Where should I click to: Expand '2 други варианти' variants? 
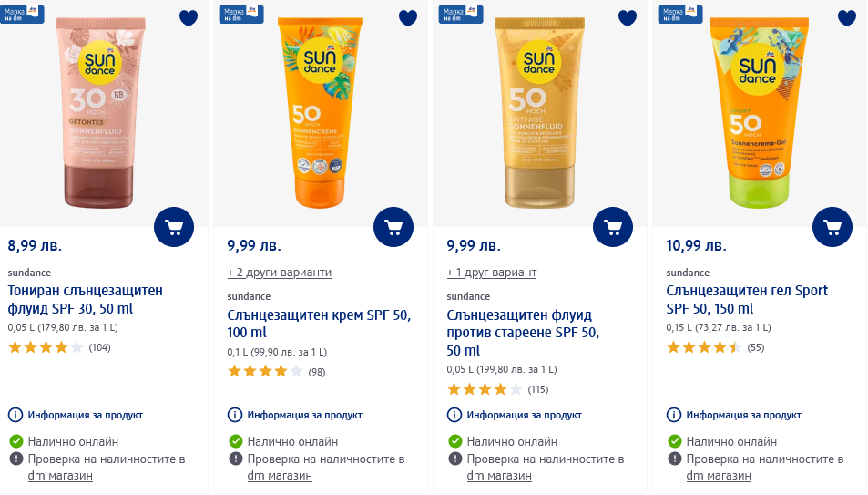pos(279,273)
